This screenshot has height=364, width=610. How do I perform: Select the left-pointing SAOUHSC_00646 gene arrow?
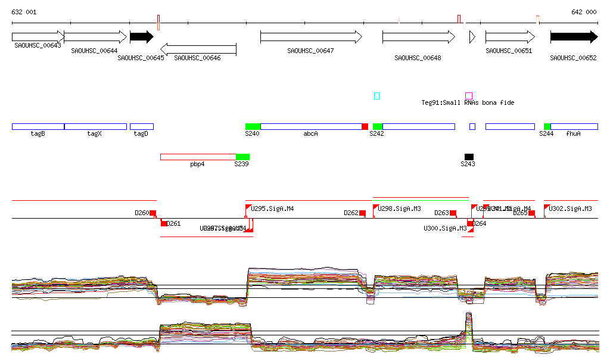point(198,49)
